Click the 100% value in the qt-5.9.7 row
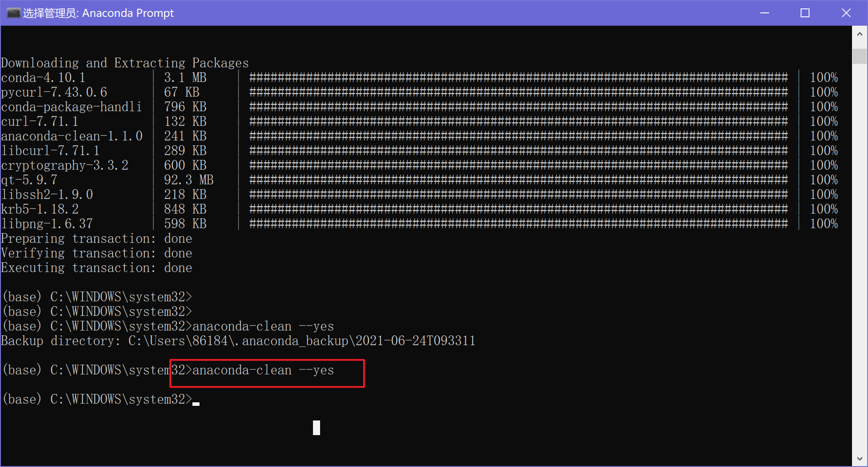868x467 pixels. point(824,180)
